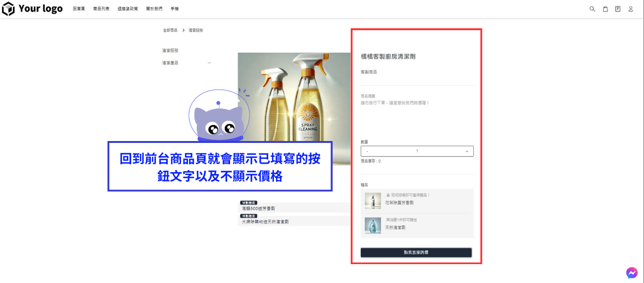
Task: Click the 橘橘客製廚房清潔劑 product title
Action: click(x=388, y=57)
